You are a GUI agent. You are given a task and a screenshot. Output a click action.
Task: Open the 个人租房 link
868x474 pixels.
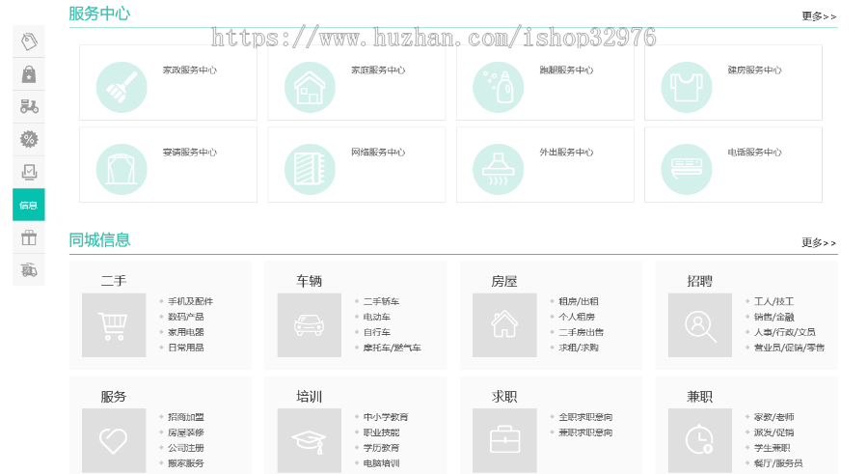tap(577, 317)
